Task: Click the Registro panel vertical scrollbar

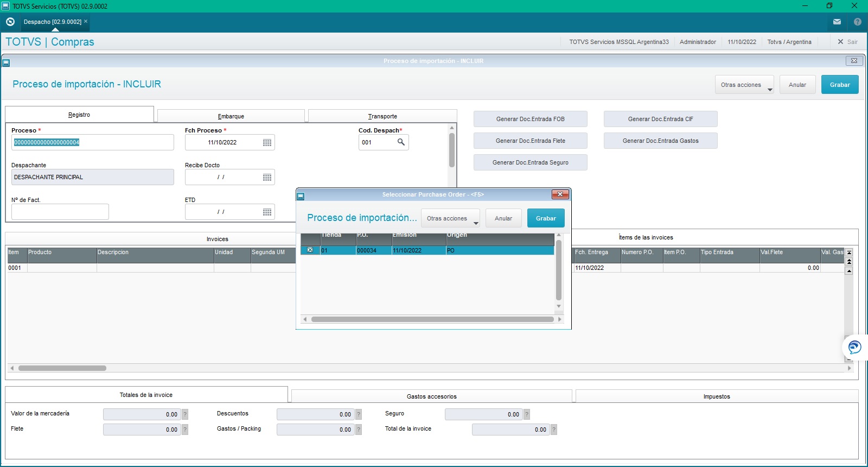Action: click(x=452, y=150)
